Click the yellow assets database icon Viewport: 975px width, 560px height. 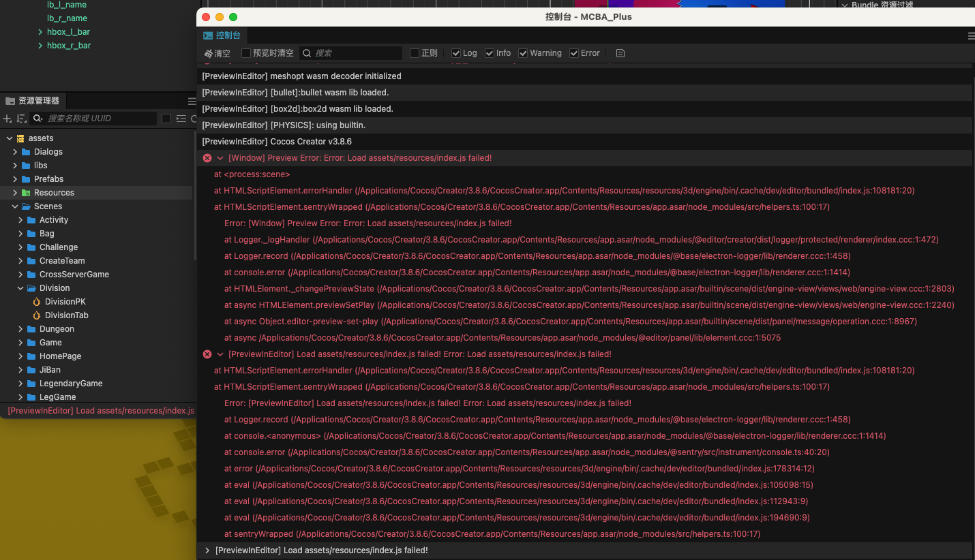[20, 138]
